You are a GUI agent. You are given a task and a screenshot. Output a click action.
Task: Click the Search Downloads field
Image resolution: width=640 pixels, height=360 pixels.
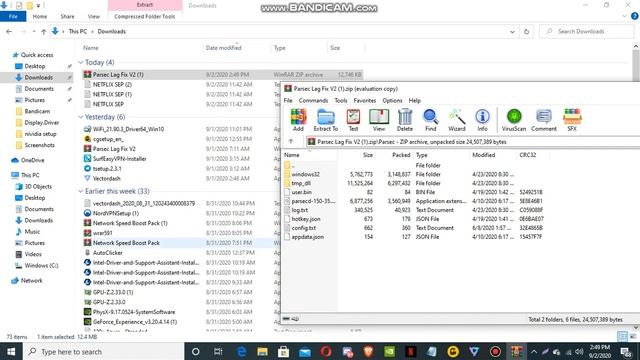click(587, 31)
